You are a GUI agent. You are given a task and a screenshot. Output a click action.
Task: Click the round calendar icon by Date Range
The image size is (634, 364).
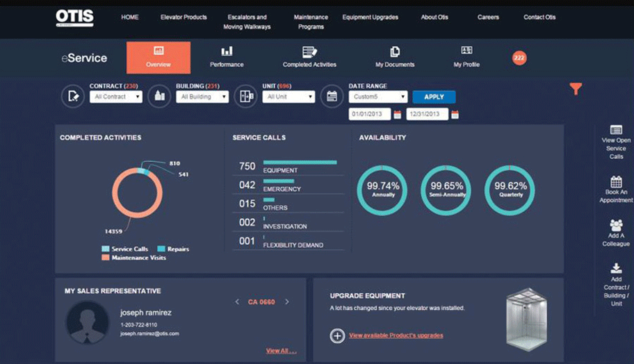pyautogui.click(x=332, y=96)
